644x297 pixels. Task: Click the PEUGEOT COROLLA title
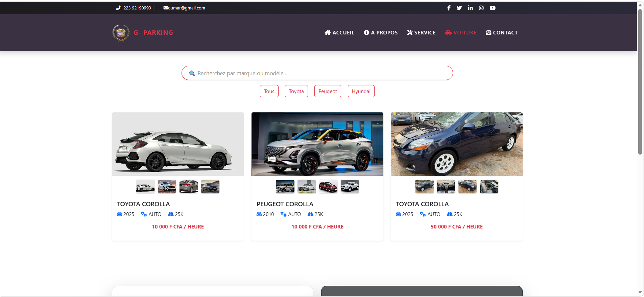[285, 204]
